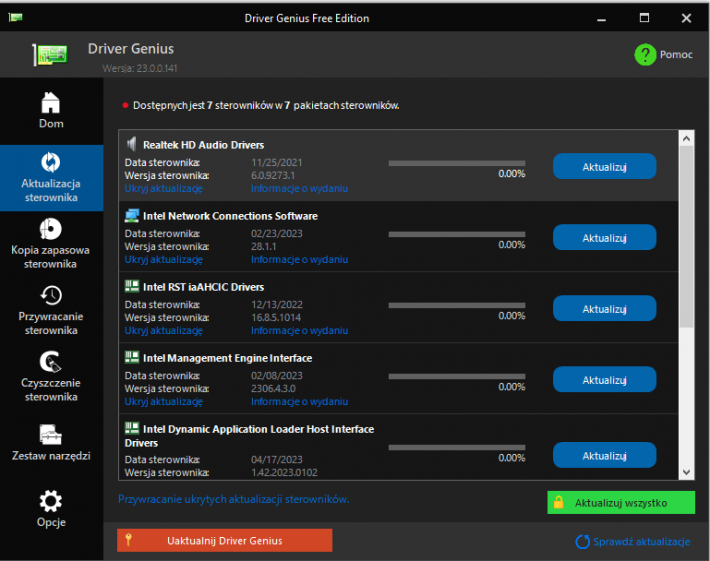Click the Intel Management Engine progress bar
The height and width of the screenshot is (561, 710).
457,376
